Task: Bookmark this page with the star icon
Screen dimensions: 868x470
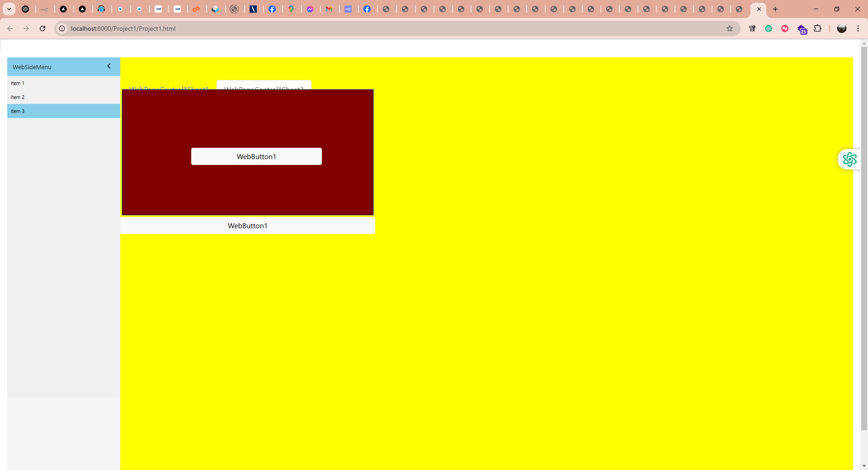Action: (730, 28)
